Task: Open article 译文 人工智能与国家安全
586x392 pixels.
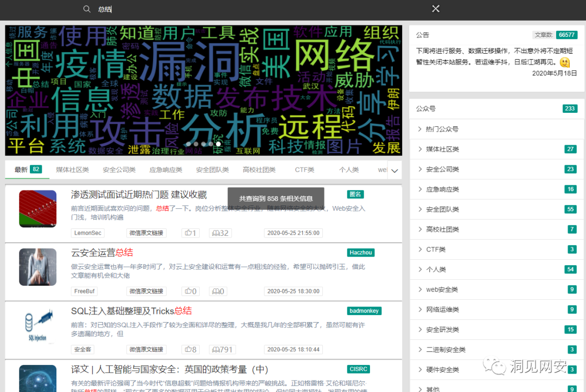Action: [170, 369]
